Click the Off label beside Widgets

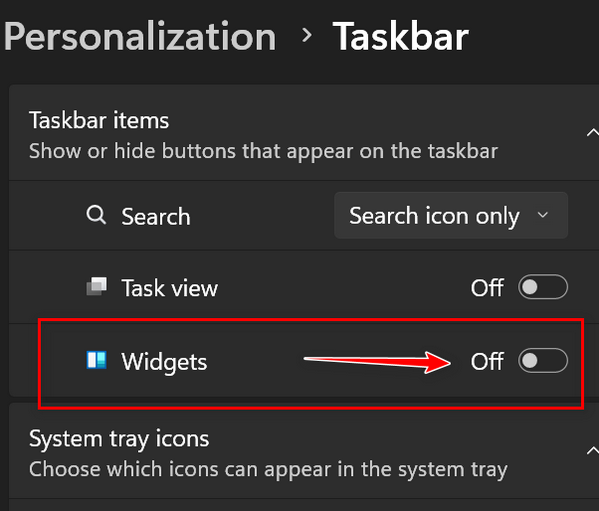coord(487,361)
